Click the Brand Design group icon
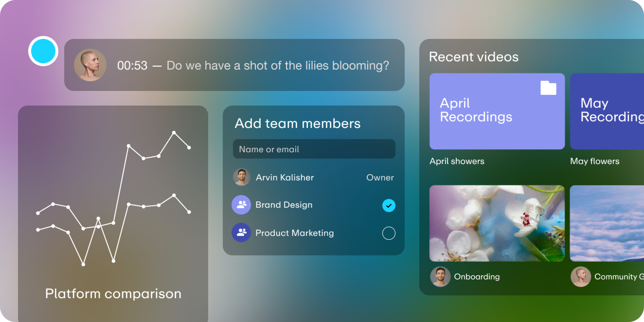This screenshot has height=322, width=644. 241,205
